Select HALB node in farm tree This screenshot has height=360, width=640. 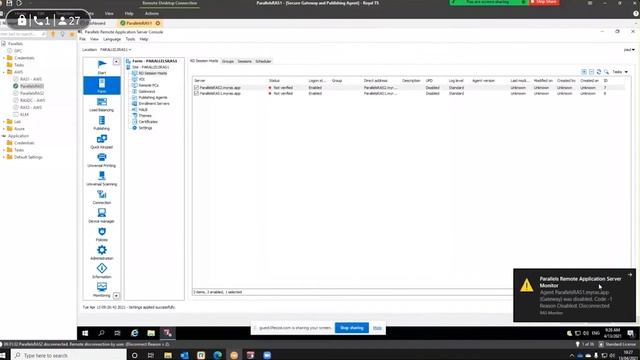click(x=143, y=110)
